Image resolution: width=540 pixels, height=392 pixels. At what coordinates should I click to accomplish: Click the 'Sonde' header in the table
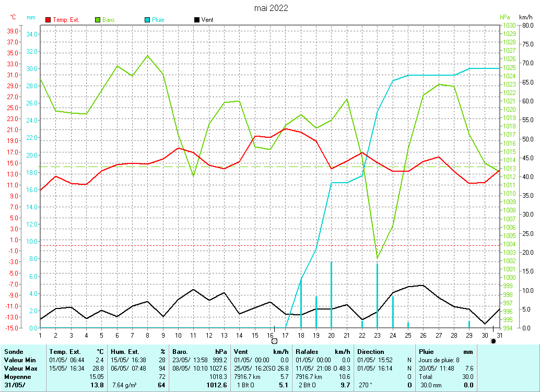pos(13,352)
